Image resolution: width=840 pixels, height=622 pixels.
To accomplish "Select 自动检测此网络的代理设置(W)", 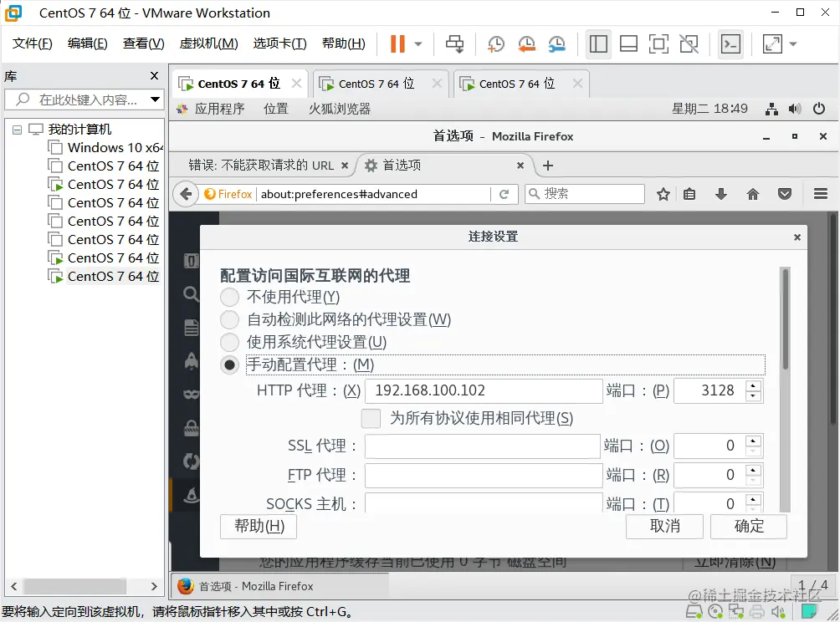I will click(229, 319).
